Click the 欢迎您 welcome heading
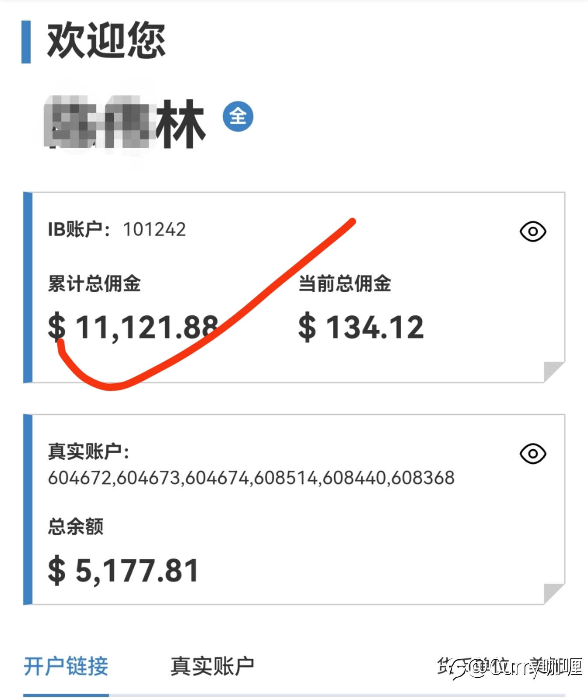The height and width of the screenshot is (700, 588). click(106, 41)
